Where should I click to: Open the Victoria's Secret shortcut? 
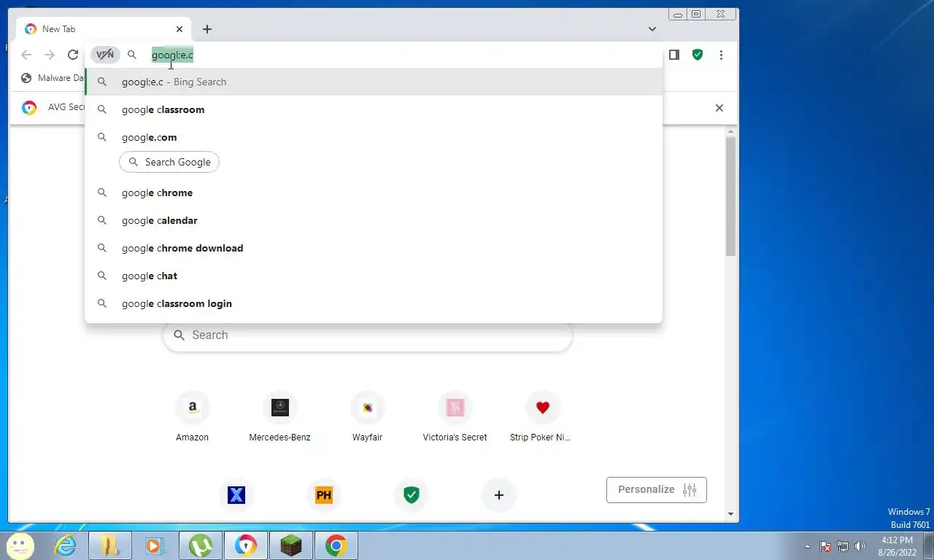[455, 417]
